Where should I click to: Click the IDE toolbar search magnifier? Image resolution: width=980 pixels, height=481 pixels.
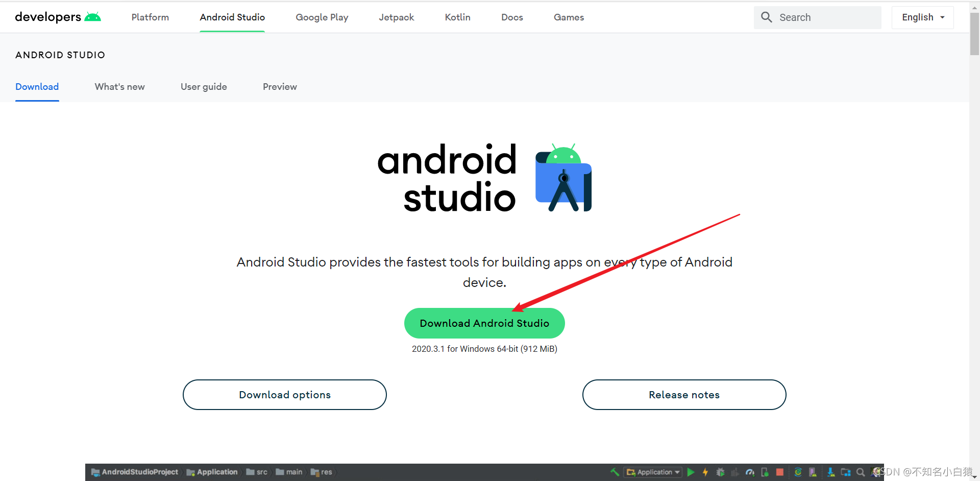[x=861, y=472]
